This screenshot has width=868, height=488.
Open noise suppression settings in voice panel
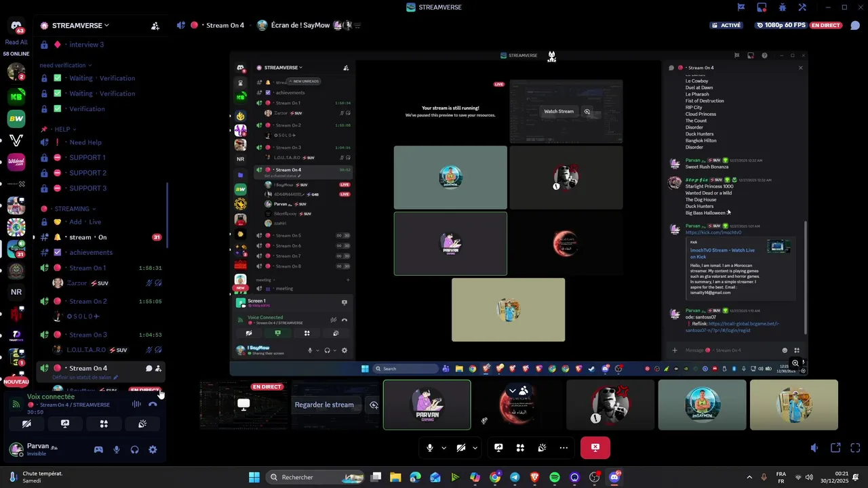pyautogui.click(x=136, y=404)
